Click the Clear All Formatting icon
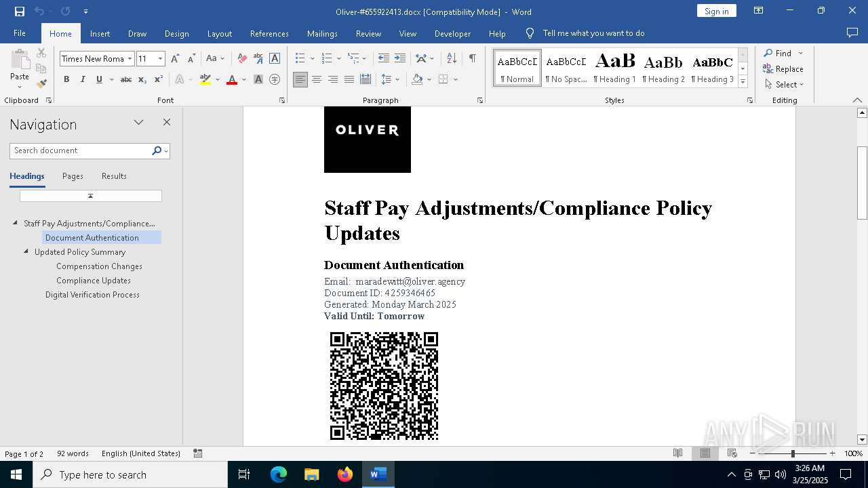The width and height of the screenshot is (868, 488). pyautogui.click(x=242, y=59)
